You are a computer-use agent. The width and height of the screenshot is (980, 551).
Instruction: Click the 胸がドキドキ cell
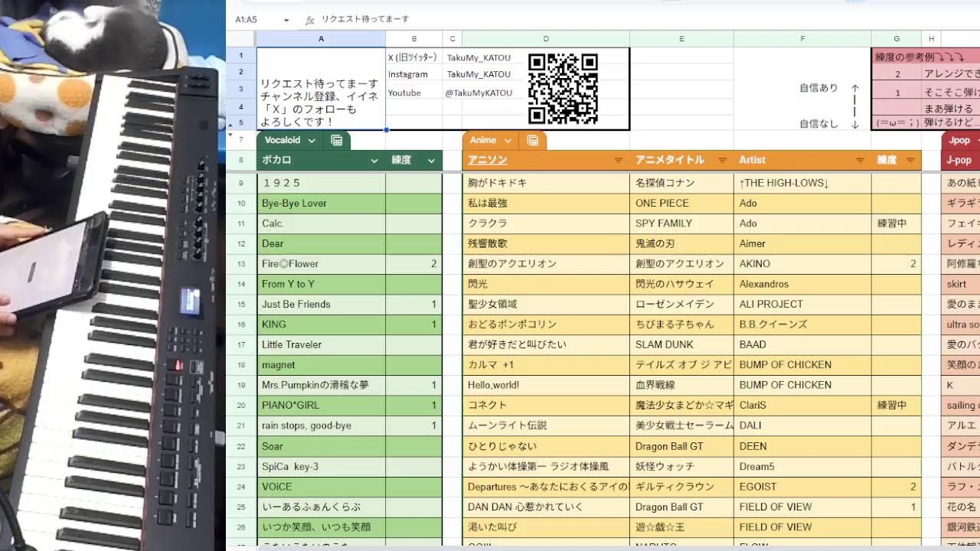[546, 183]
